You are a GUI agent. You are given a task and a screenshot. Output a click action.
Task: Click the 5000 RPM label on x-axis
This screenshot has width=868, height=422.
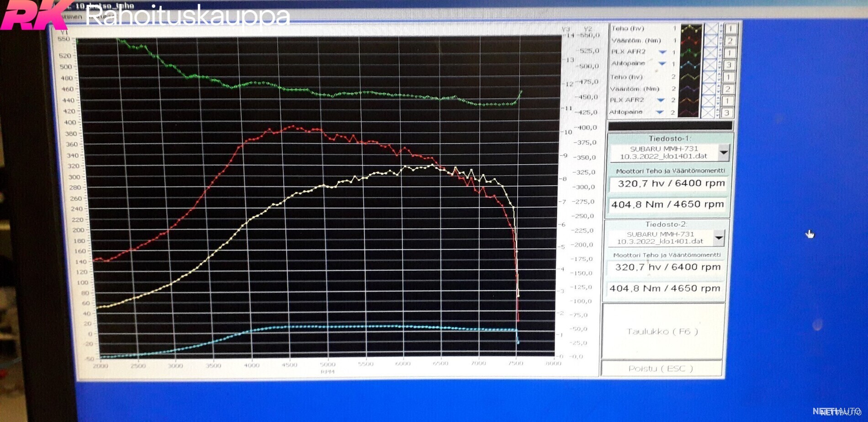pyautogui.click(x=328, y=364)
